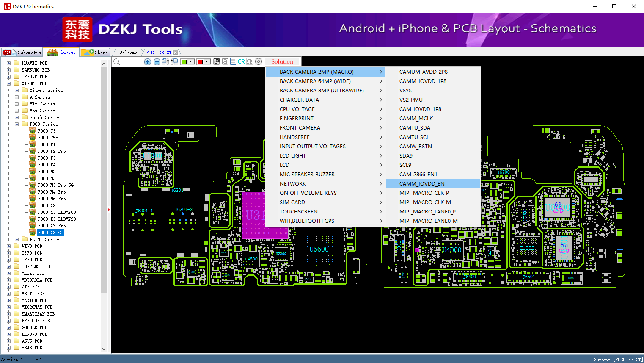Select MIPI_MACRO_CLK_P in the submenu
The height and width of the screenshot is (363, 644).
click(x=433, y=193)
